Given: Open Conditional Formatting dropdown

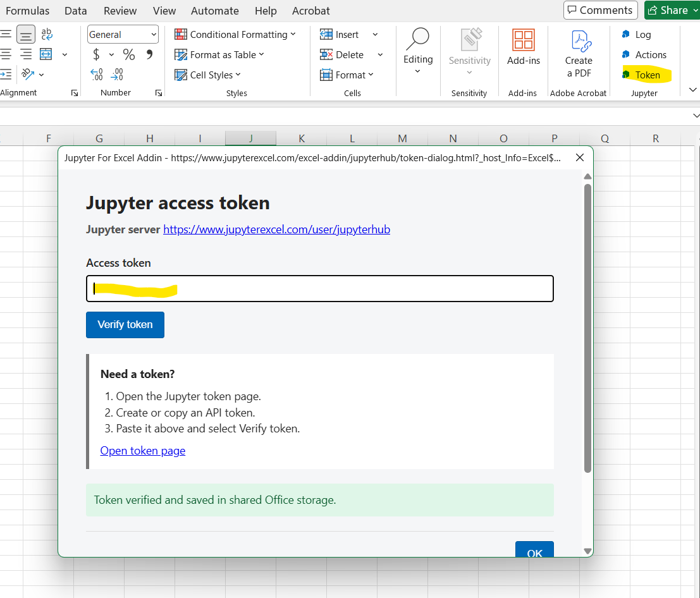Looking at the screenshot, I should (x=235, y=34).
